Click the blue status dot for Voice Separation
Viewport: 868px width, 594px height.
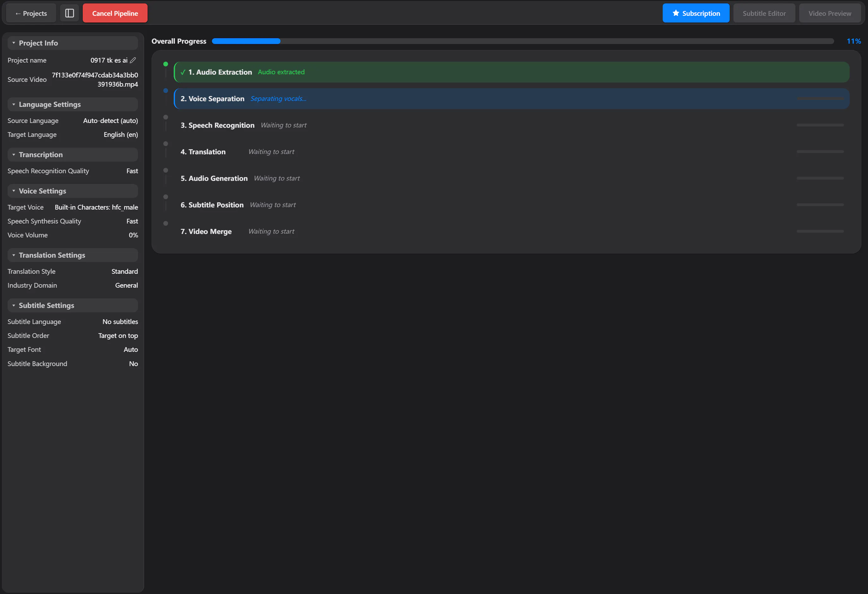(x=166, y=90)
